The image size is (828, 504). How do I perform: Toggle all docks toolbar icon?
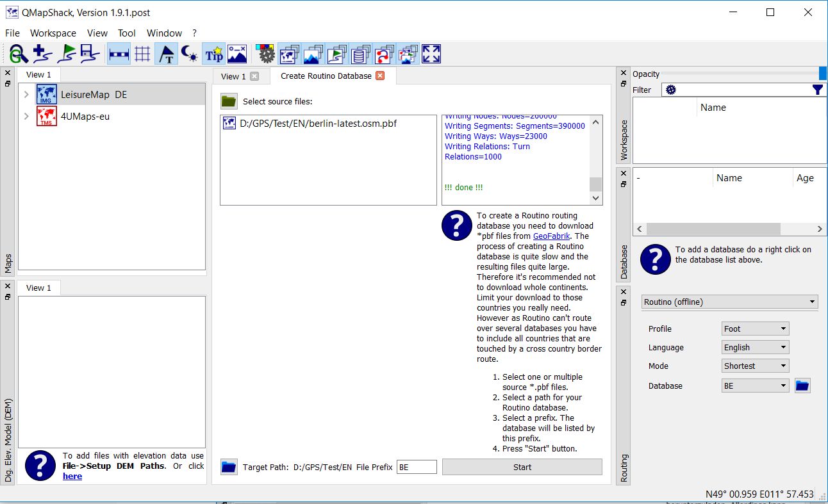click(x=408, y=54)
